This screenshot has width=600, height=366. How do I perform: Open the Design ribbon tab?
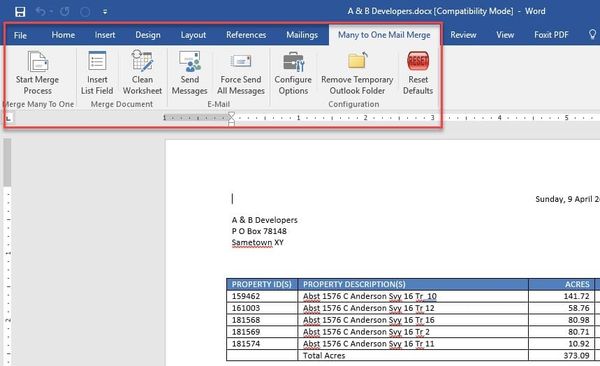(148, 35)
